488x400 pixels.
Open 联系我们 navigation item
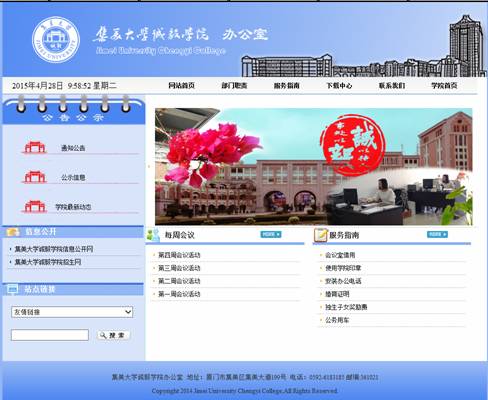click(x=392, y=86)
